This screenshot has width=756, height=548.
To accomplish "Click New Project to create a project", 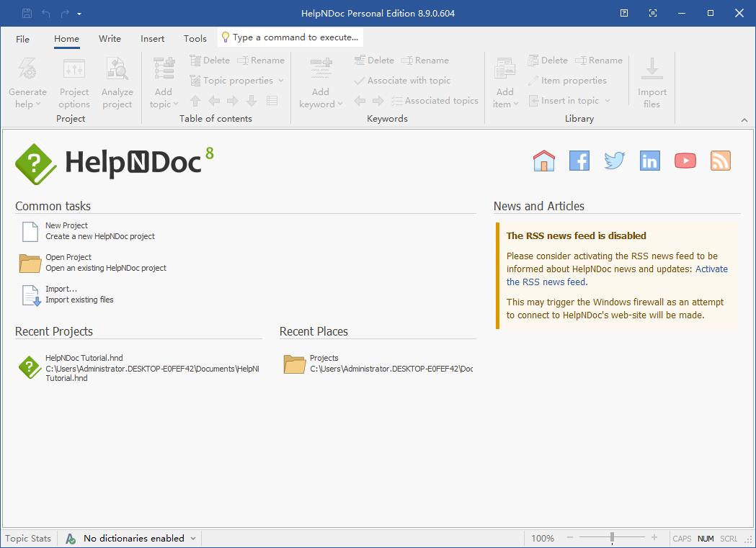I will click(x=68, y=225).
